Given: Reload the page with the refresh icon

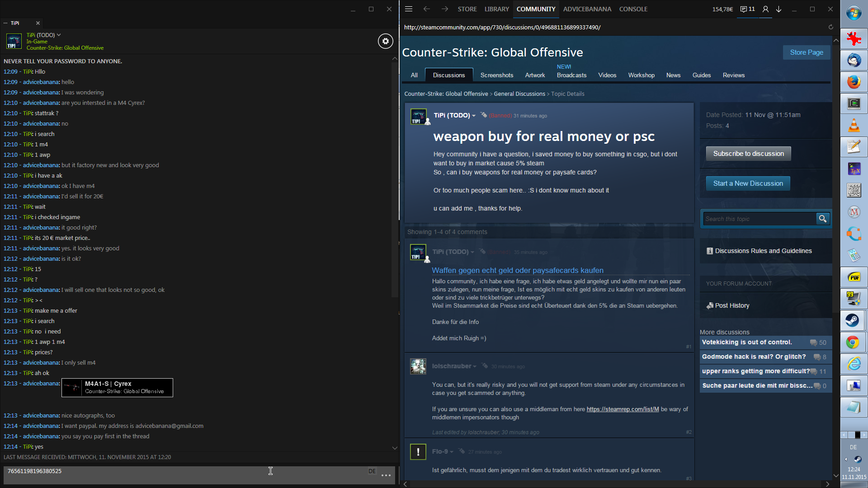Looking at the screenshot, I should click(830, 27).
